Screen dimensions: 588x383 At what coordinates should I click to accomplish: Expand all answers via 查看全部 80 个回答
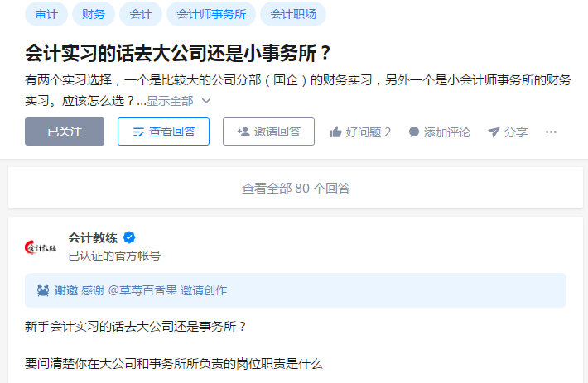pos(296,189)
